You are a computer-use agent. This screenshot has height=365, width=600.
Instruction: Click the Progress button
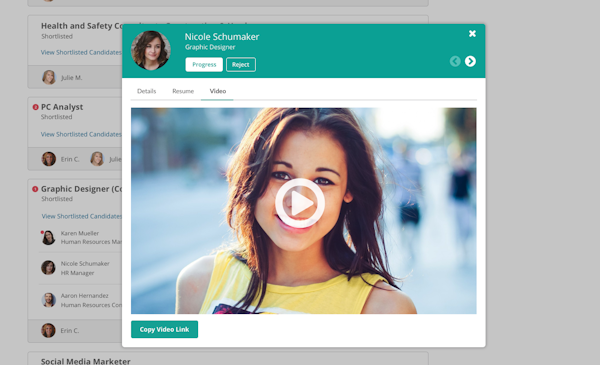pos(204,65)
